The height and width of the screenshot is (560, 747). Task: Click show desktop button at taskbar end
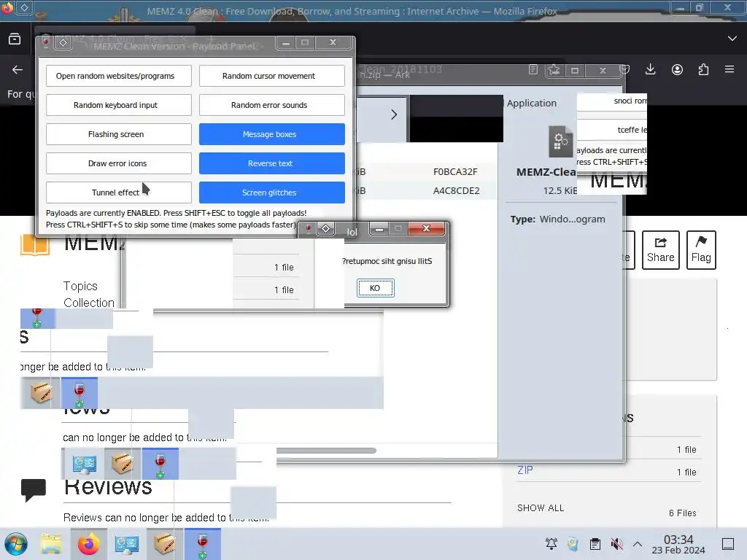pyautogui.click(x=728, y=544)
